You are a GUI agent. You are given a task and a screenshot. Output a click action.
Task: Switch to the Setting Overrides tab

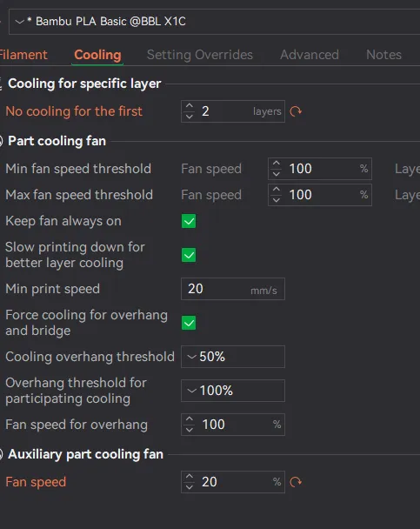(199, 55)
